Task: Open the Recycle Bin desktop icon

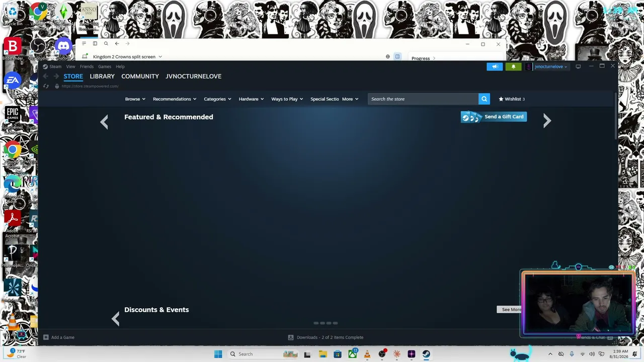Action: point(12,15)
